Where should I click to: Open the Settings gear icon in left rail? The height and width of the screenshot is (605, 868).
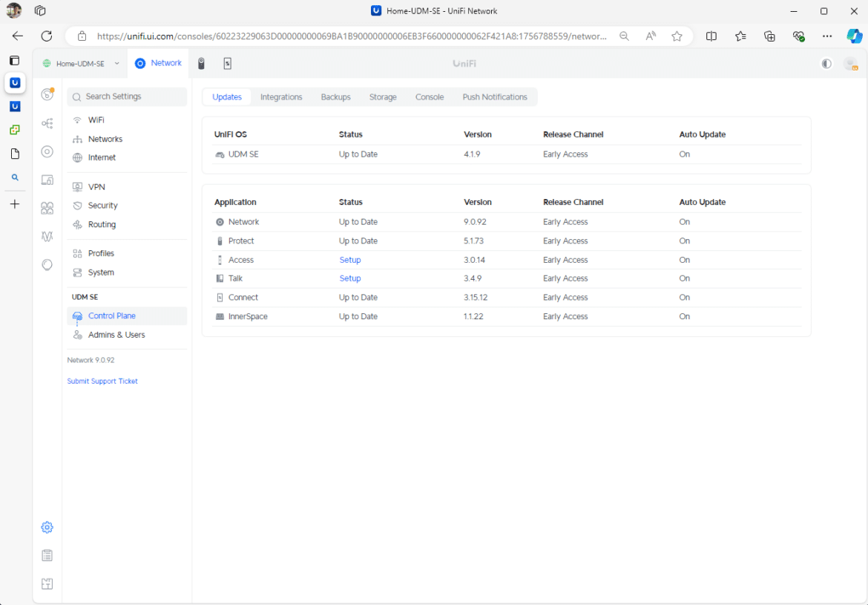click(47, 528)
